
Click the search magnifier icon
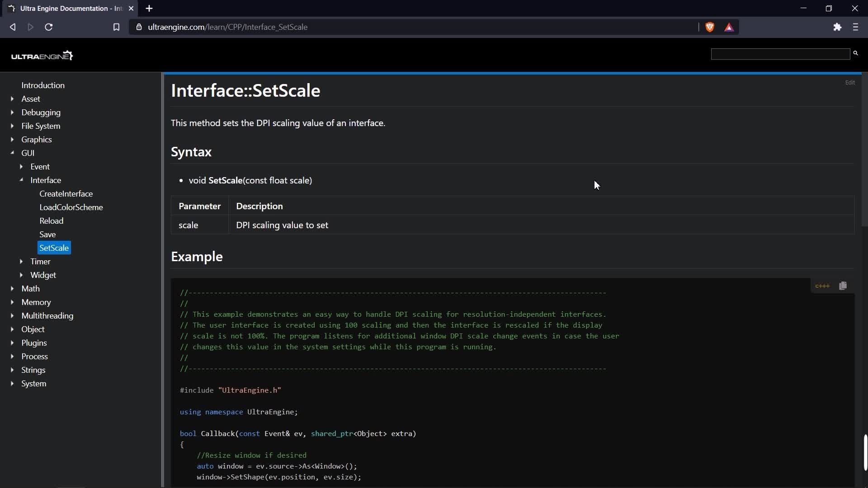(855, 53)
